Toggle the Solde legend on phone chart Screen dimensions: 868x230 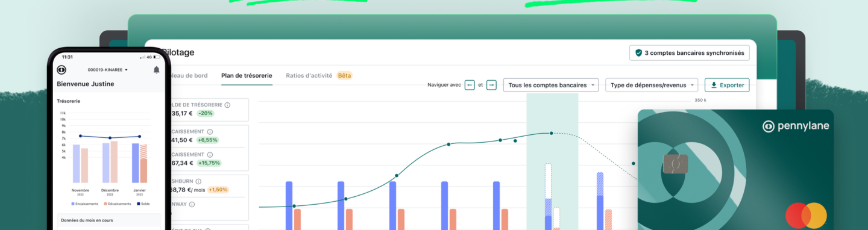(x=143, y=204)
